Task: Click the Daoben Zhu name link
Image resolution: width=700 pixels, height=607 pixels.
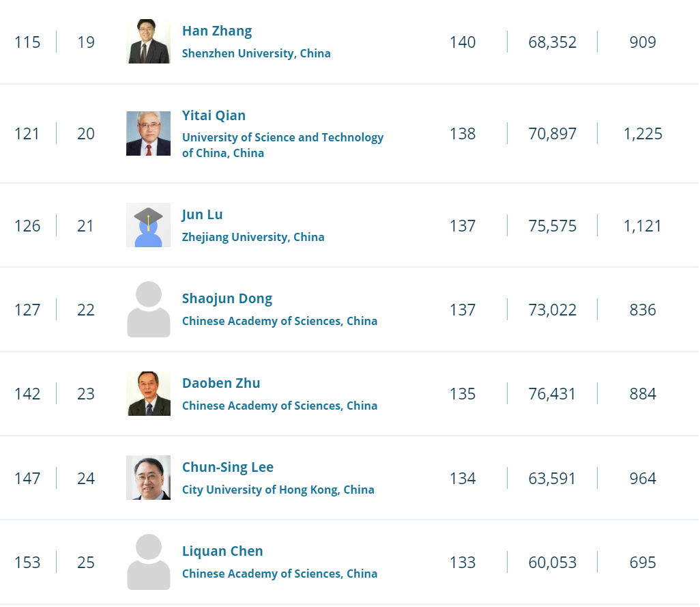Action: point(221,383)
